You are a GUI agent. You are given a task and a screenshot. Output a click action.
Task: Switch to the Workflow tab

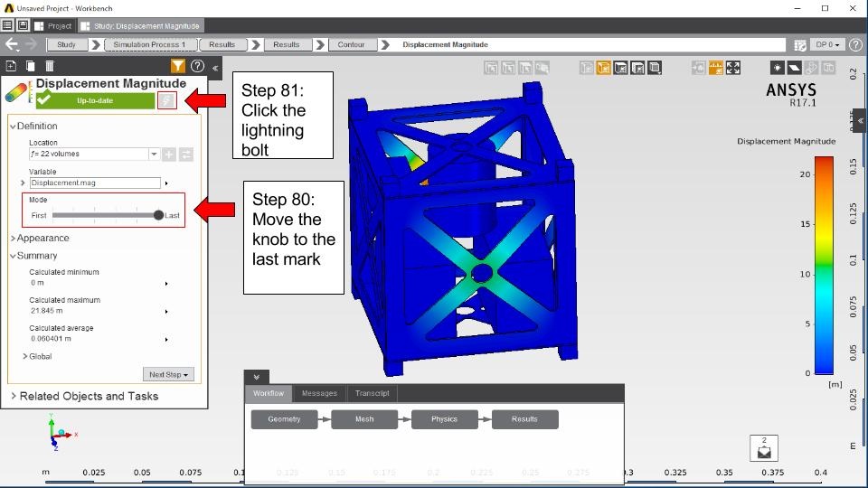tap(269, 393)
